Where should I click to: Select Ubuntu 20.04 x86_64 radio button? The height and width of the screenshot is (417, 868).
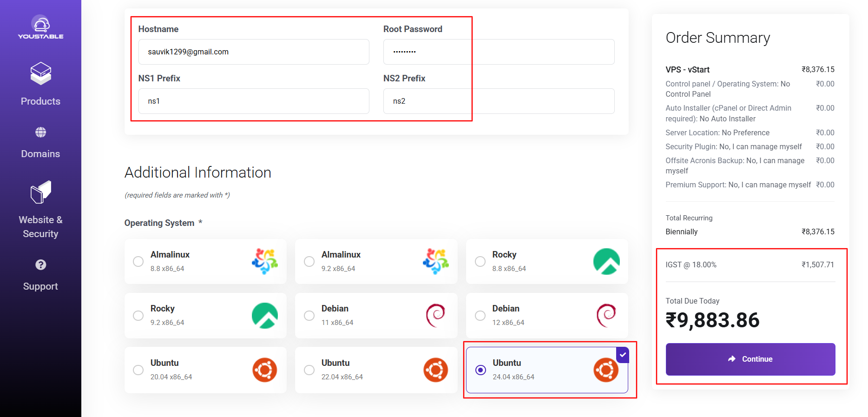(x=138, y=370)
